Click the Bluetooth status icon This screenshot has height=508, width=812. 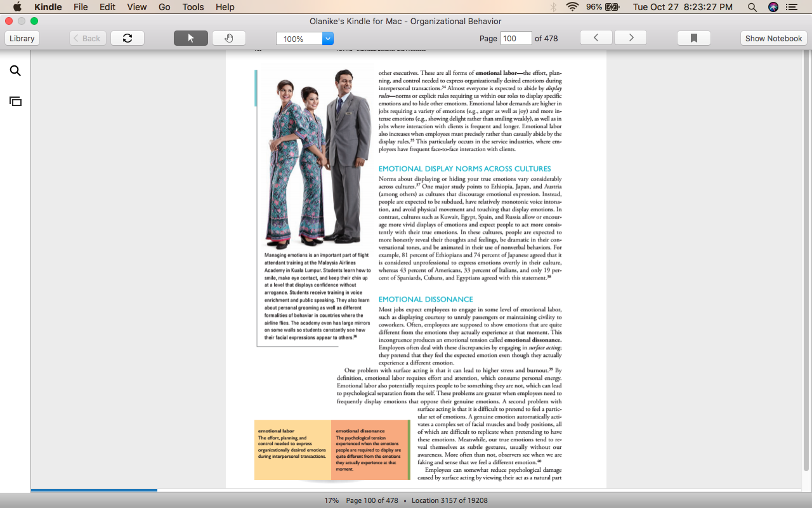[553, 7]
